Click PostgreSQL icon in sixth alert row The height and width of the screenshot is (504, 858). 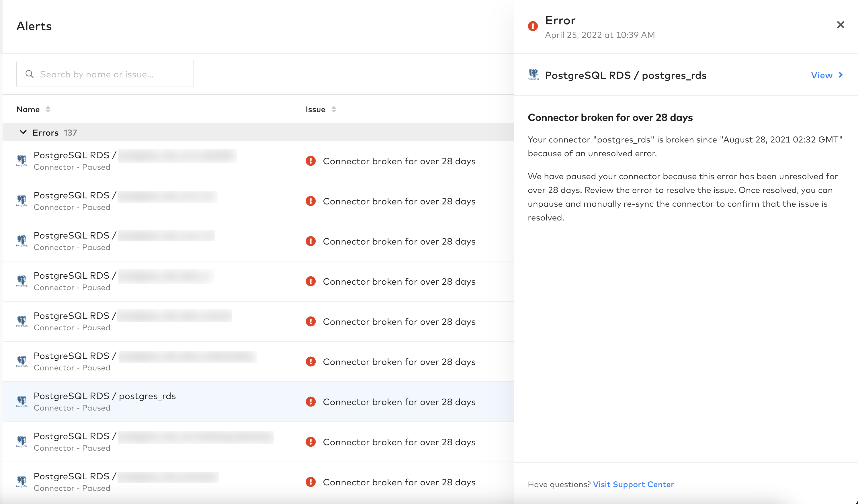coord(22,361)
